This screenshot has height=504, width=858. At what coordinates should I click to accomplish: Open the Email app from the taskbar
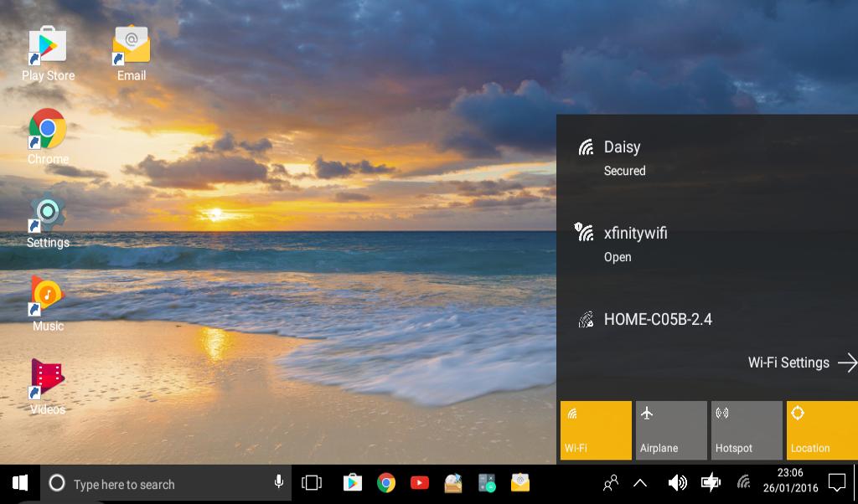tap(519, 483)
